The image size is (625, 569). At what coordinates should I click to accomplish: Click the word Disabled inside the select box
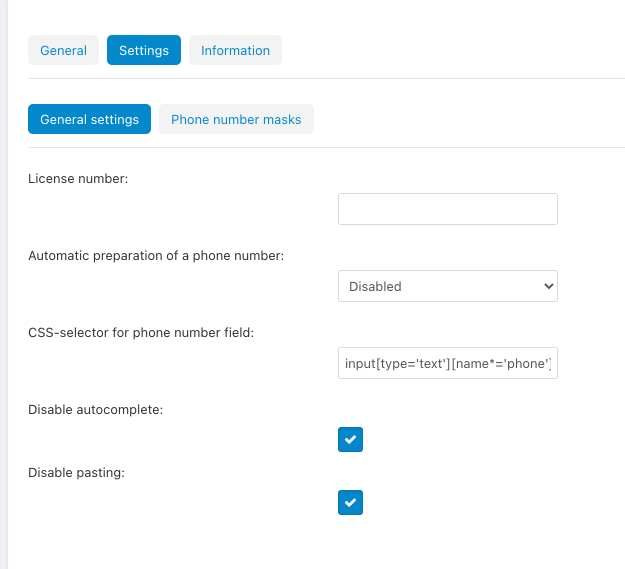tap(375, 286)
